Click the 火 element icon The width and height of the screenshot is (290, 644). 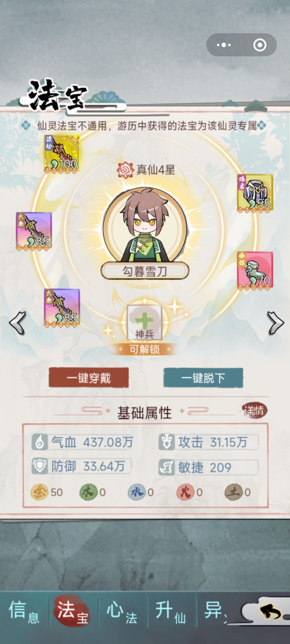click(x=185, y=492)
